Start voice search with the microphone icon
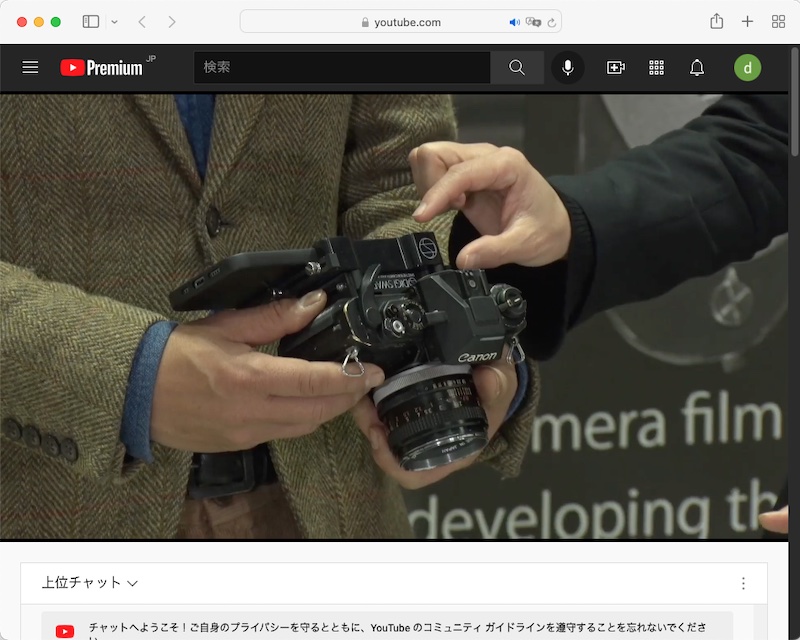Screen dimensions: 800x640 click(568, 67)
